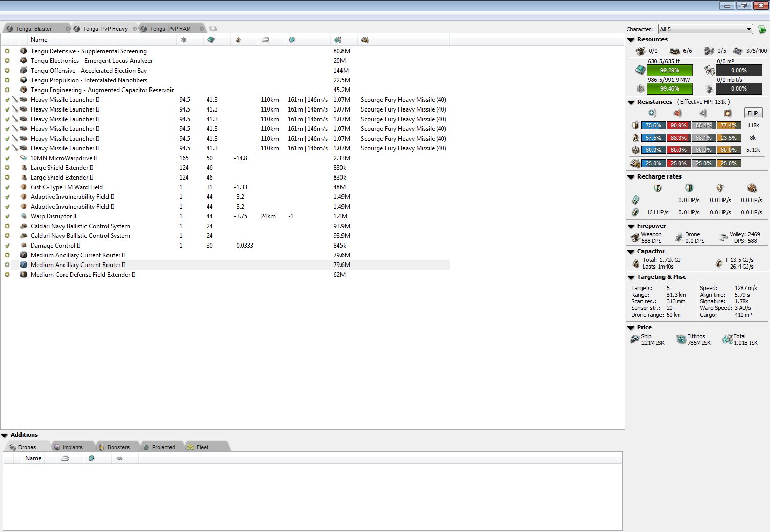Collapse the Price section
The width and height of the screenshot is (770, 532).
click(631, 328)
